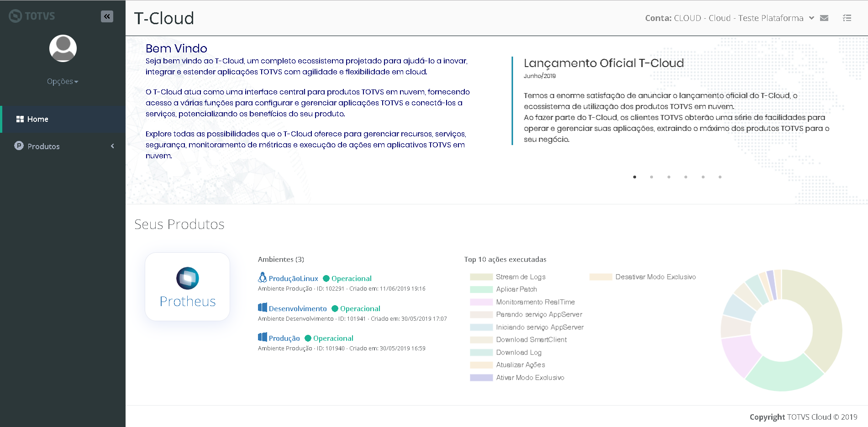Image resolution: width=868 pixels, height=427 pixels.
Task: Click the Operacional status of Desenvolvimento
Action: point(360,309)
